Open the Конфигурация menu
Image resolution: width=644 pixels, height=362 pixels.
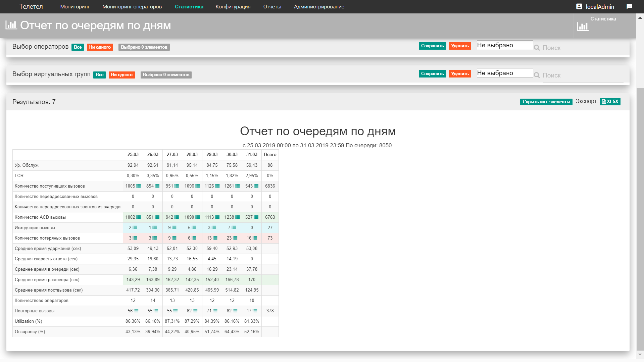(x=233, y=7)
